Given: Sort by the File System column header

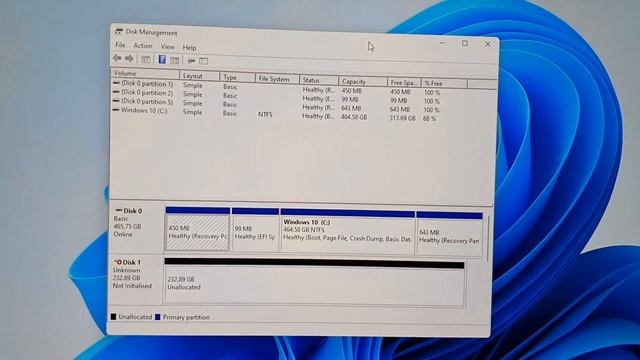Looking at the screenshot, I should tap(277, 79).
